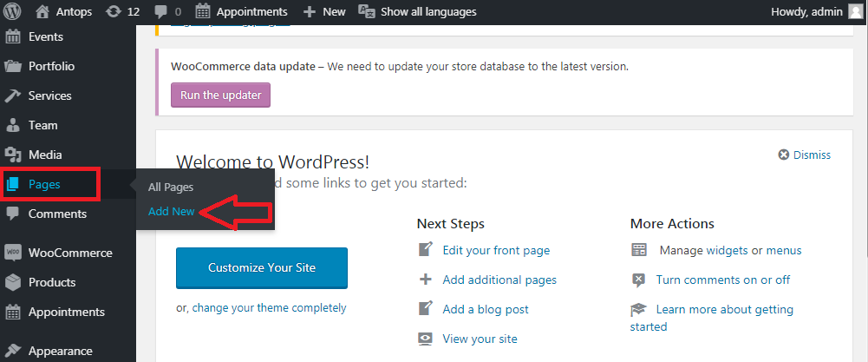
Task: Click the eye icon beside View your site
Action: (x=425, y=339)
